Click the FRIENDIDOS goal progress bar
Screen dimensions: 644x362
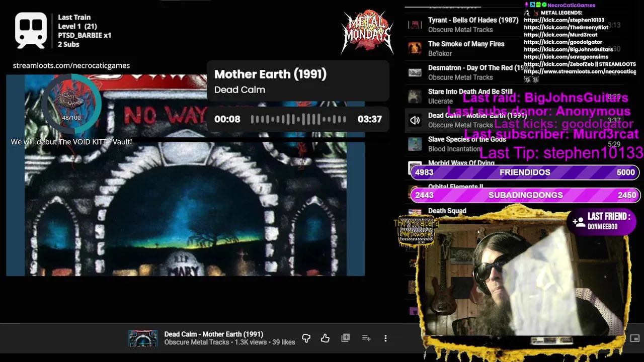point(525,172)
